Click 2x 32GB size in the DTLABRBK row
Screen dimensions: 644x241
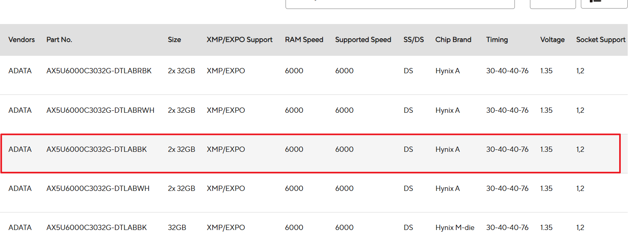(x=181, y=71)
